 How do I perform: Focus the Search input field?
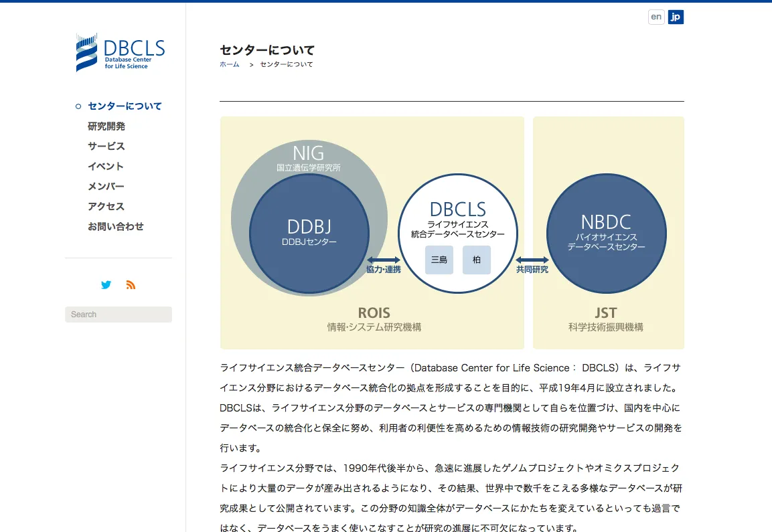118,315
